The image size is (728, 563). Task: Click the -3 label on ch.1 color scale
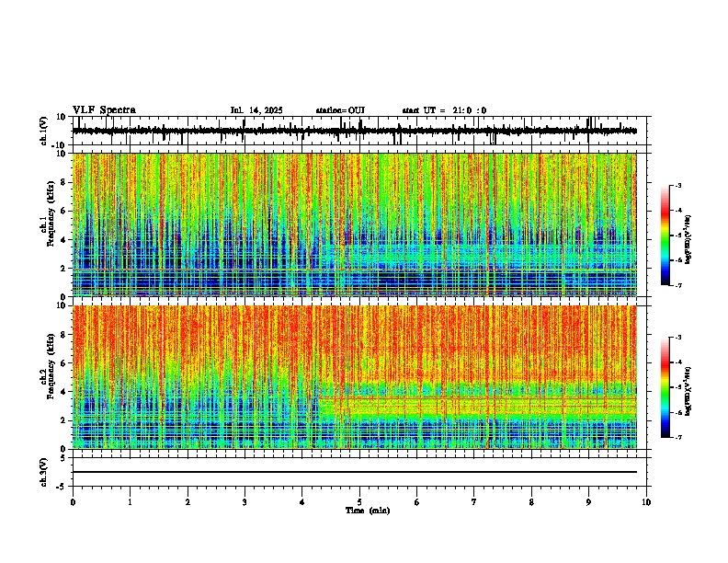(x=678, y=186)
